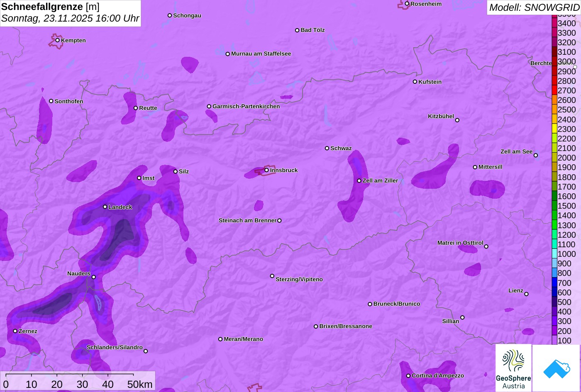Click the Kempten marker dot

(x=57, y=40)
